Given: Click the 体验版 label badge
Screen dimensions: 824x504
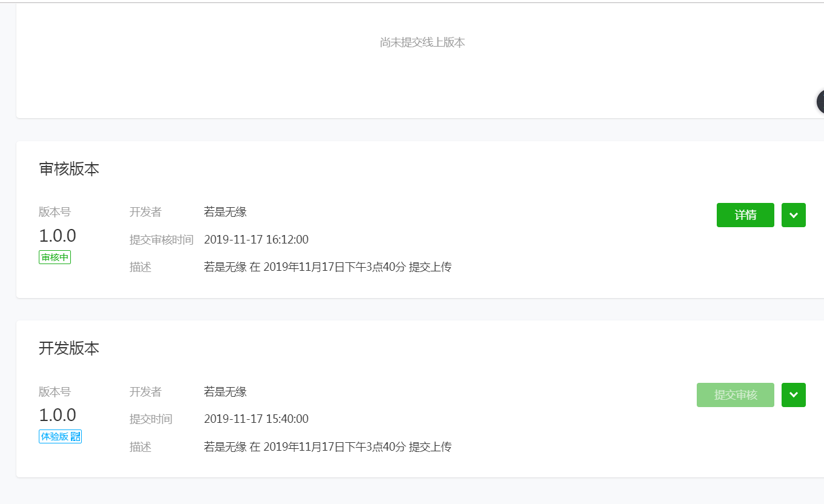Looking at the screenshot, I should pos(60,436).
